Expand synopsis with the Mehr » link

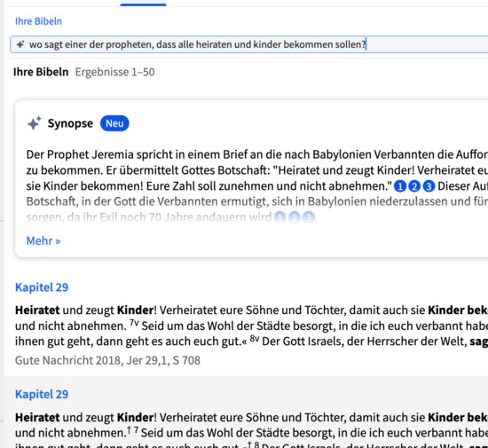(43, 240)
